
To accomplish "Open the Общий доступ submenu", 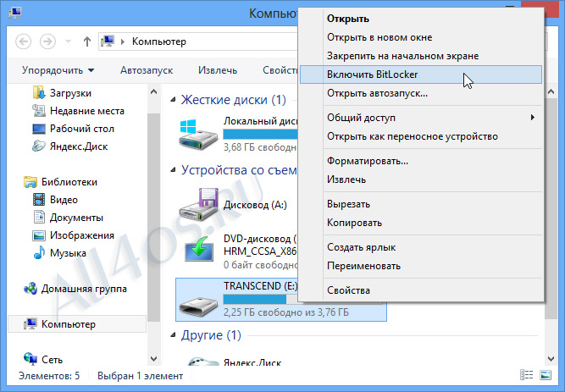I will coord(421,118).
